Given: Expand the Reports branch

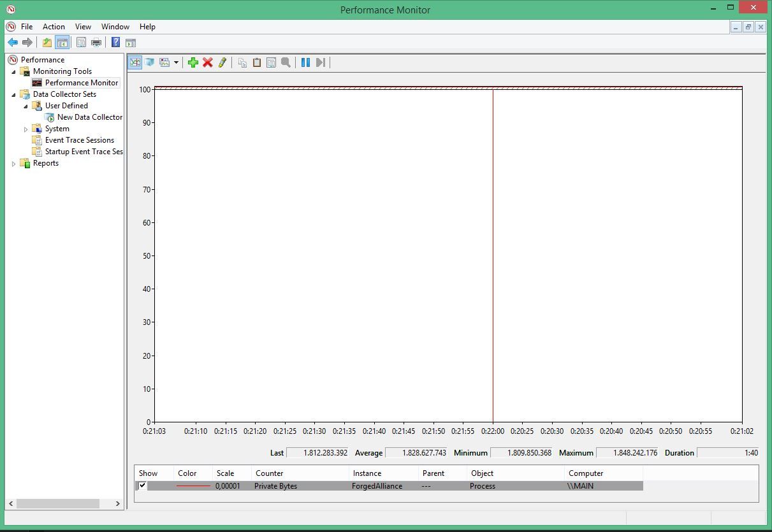Looking at the screenshot, I should (14, 163).
